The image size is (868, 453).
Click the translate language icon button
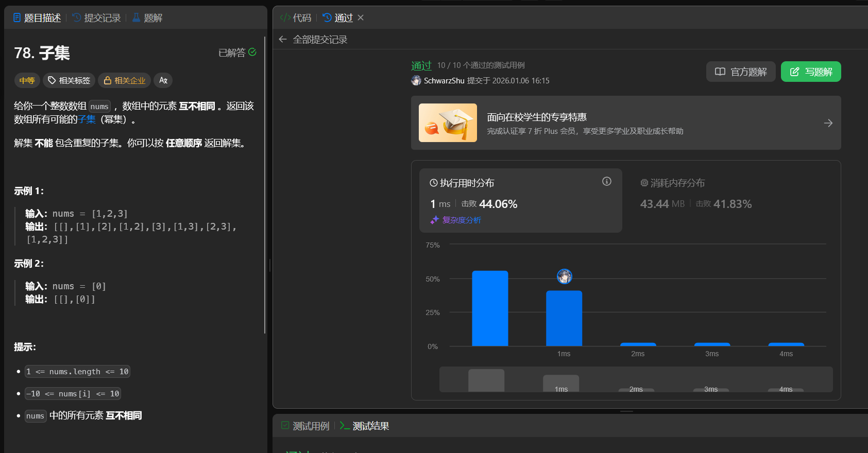(163, 80)
